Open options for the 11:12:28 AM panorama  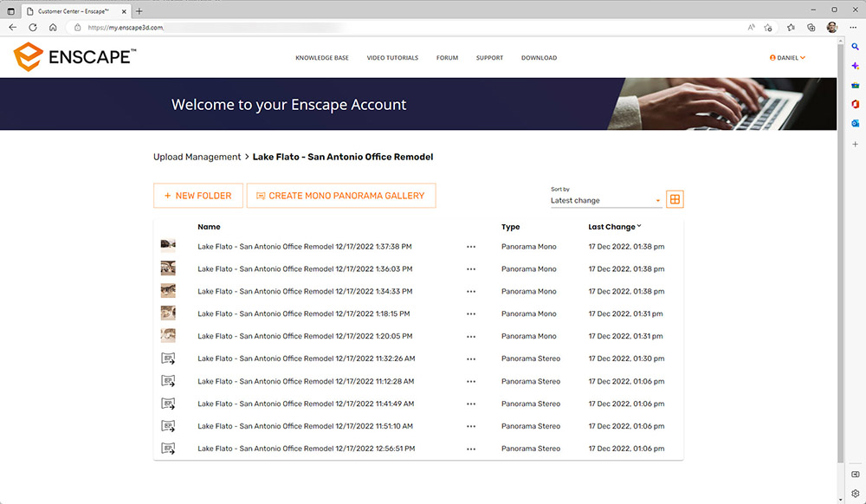click(470, 381)
